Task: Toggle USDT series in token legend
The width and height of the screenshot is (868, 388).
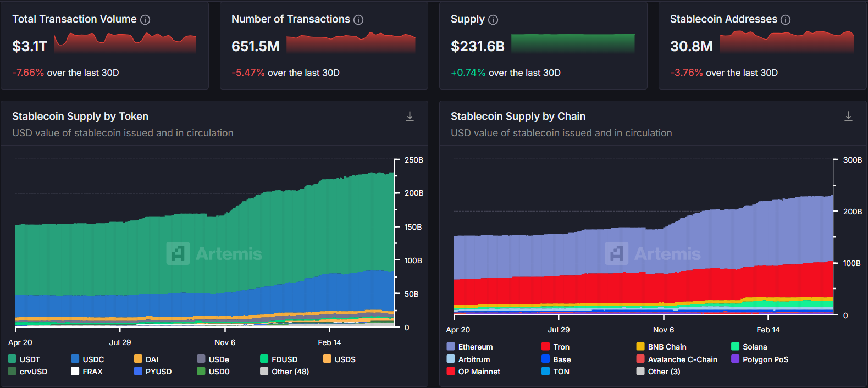Action: click(25, 359)
